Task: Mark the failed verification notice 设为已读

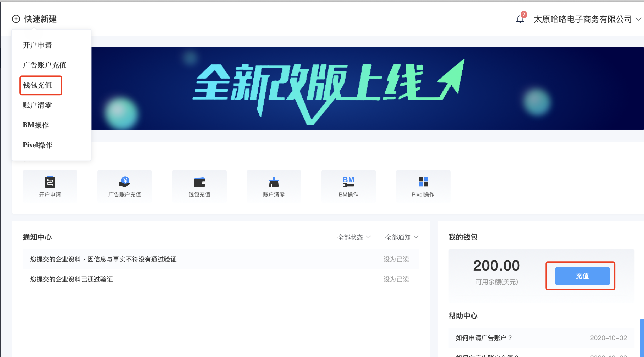Action: click(x=396, y=259)
